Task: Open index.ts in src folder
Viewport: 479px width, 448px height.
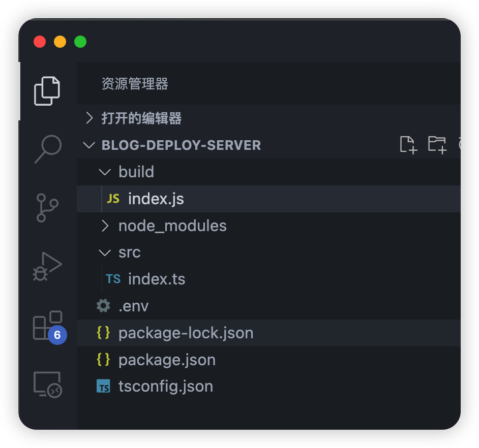Action: point(156,279)
